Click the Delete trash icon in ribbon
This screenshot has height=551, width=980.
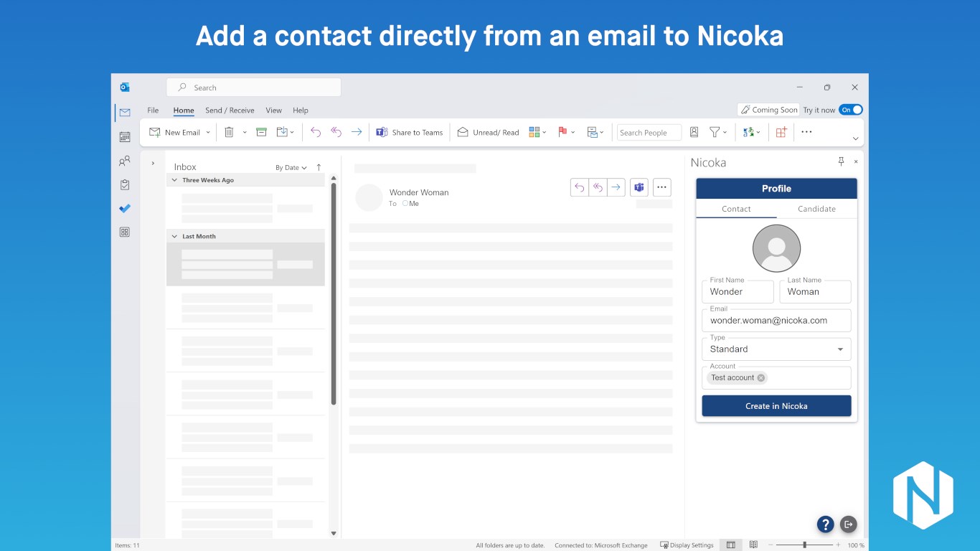[229, 132]
